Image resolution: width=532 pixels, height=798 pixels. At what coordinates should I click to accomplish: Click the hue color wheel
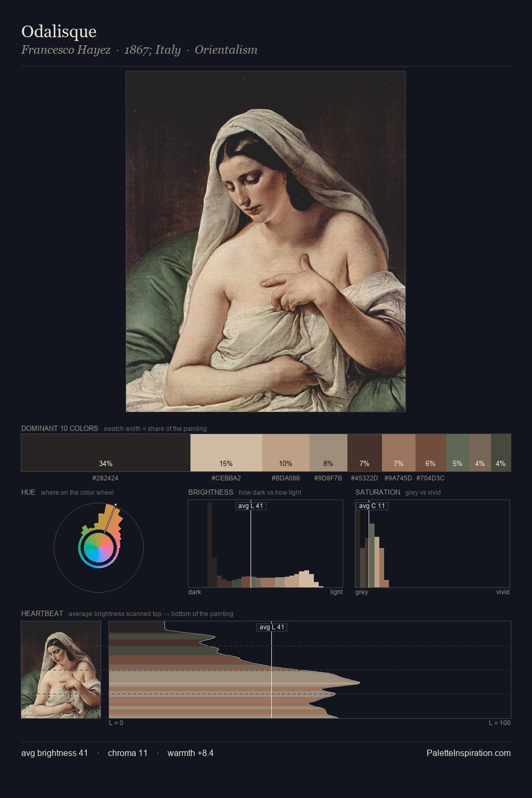coord(98,548)
